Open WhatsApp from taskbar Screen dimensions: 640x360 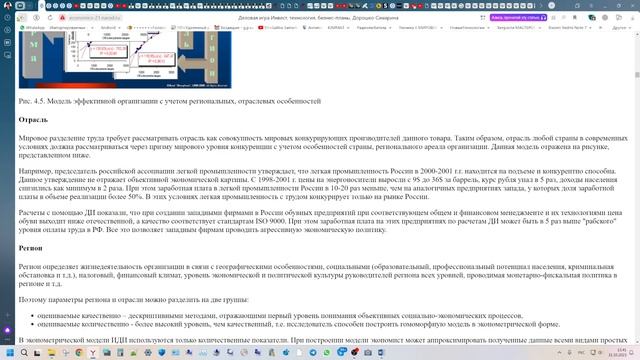point(327,353)
